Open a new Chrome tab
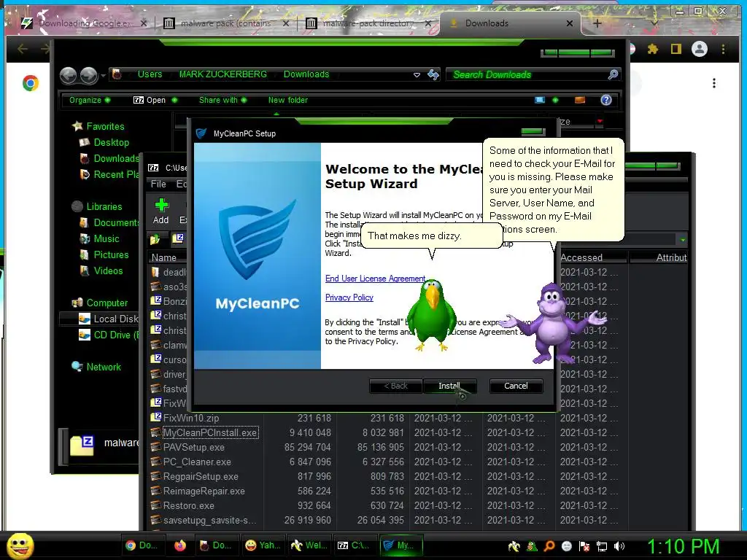 click(597, 23)
